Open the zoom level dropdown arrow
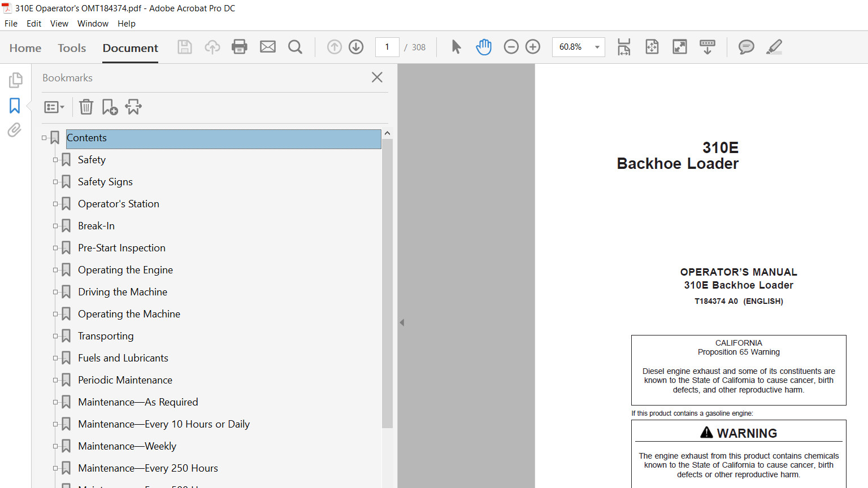The image size is (868, 488). (597, 47)
